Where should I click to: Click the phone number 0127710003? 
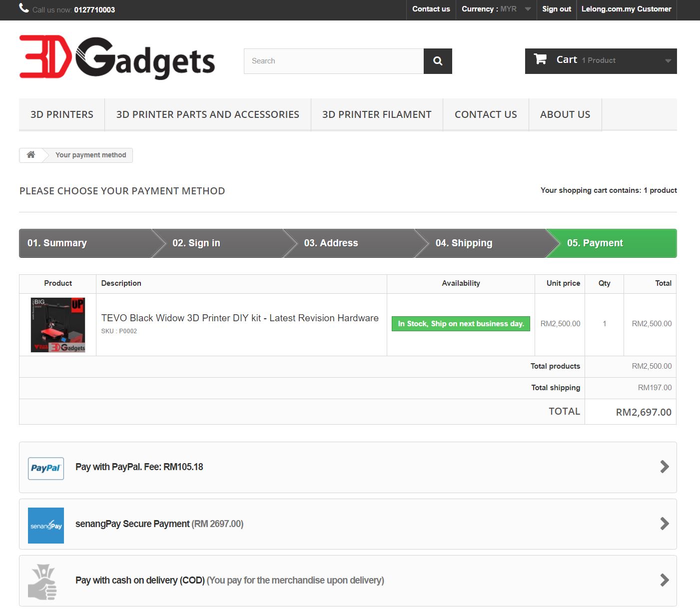(x=94, y=9)
